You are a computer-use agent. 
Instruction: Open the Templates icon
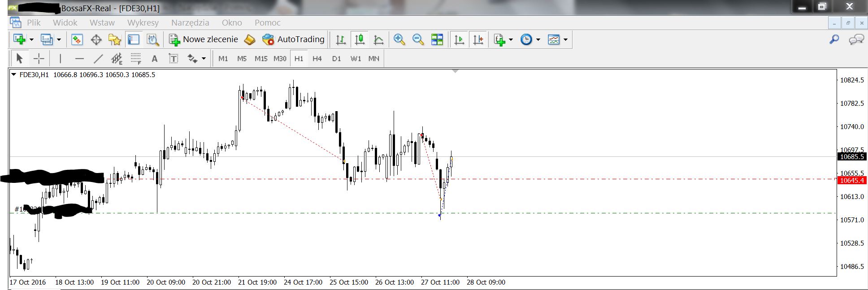pos(554,39)
